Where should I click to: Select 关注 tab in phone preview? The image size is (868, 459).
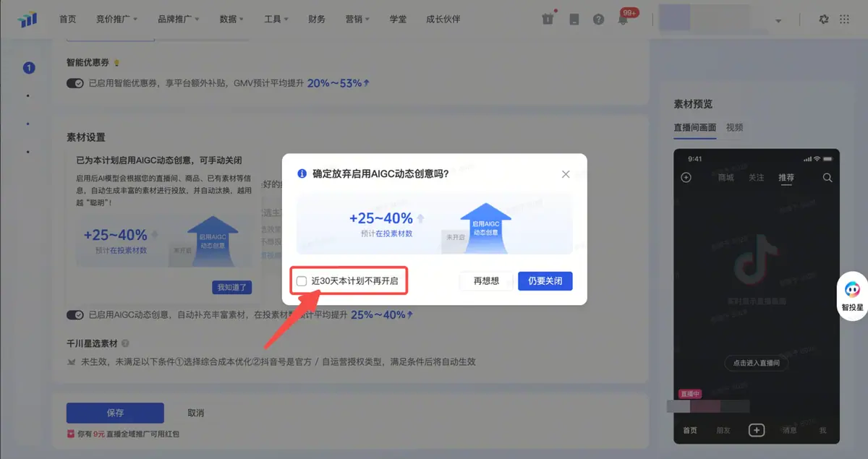[x=756, y=177]
